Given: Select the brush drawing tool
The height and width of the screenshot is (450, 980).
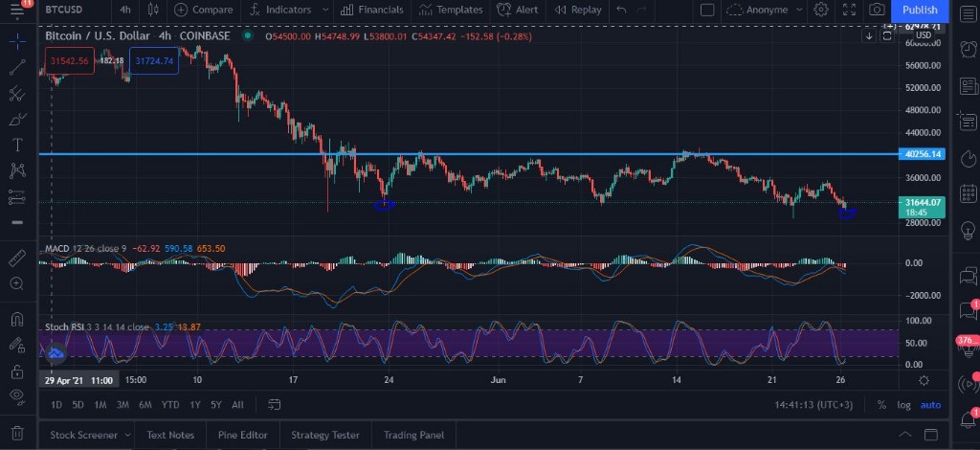Looking at the screenshot, I should tap(16, 120).
